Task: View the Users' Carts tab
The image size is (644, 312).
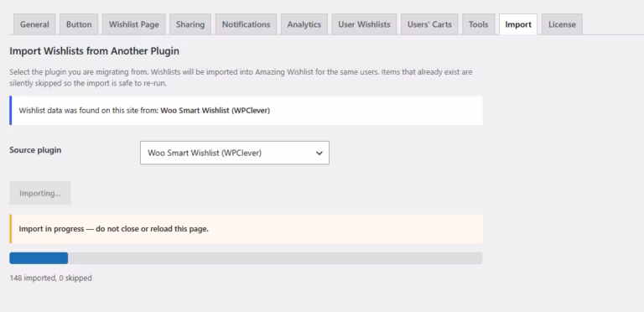Action: click(429, 24)
